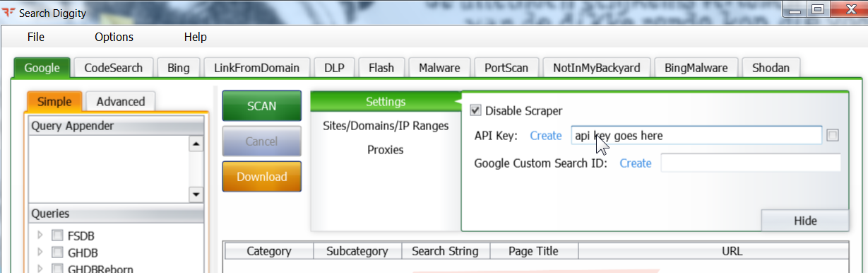Open the Help menu
This screenshot has height=273, width=868.
point(195,37)
